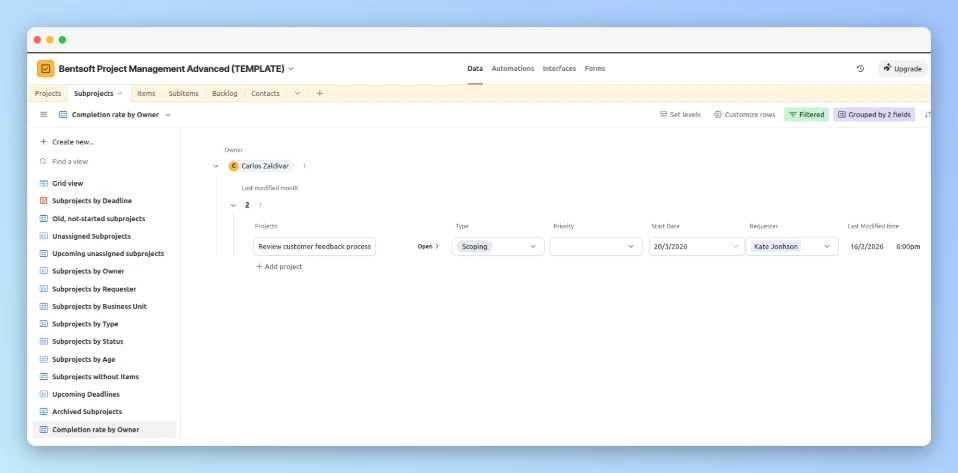Viewport: 958px width, 473px height.
Task: Open the Set levels toolbar item
Action: [x=680, y=114]
